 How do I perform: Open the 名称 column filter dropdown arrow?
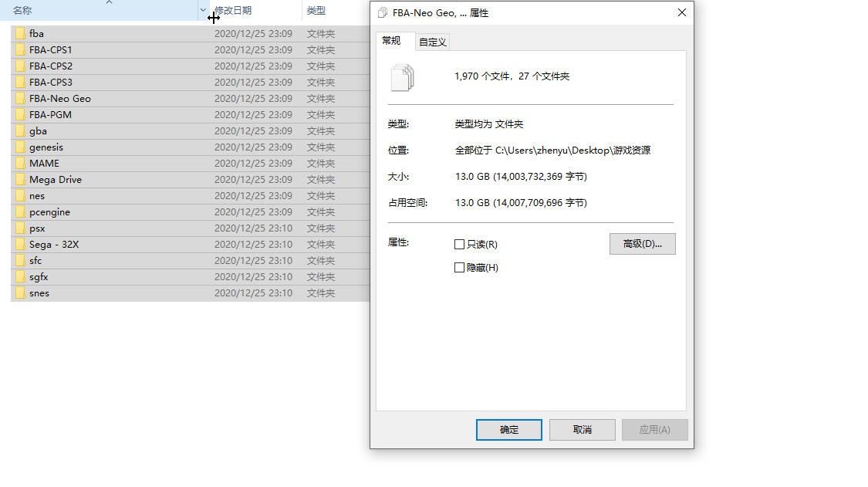tap(203, 11)
